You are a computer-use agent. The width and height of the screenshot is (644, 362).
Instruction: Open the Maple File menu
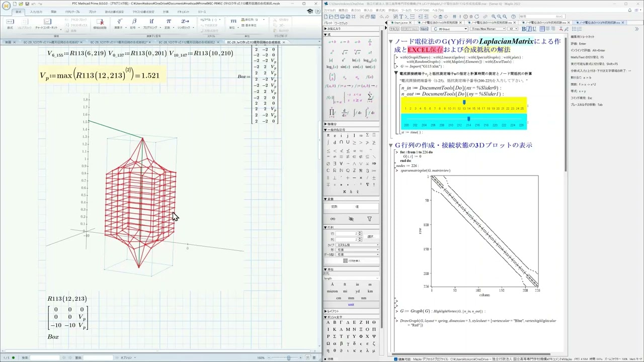(330, 10)
